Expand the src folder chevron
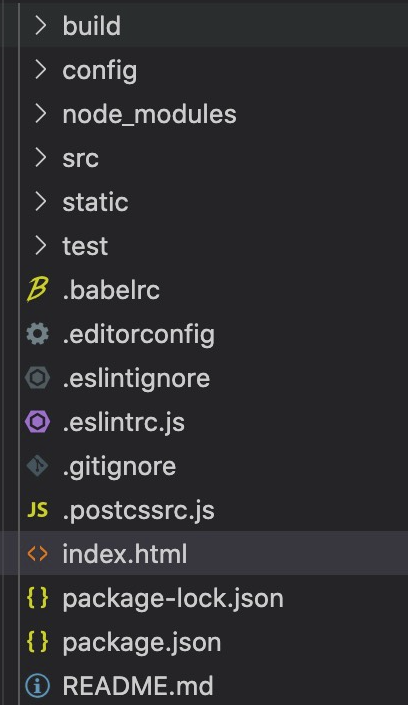The image size is (408, 705). coord(41,158)
